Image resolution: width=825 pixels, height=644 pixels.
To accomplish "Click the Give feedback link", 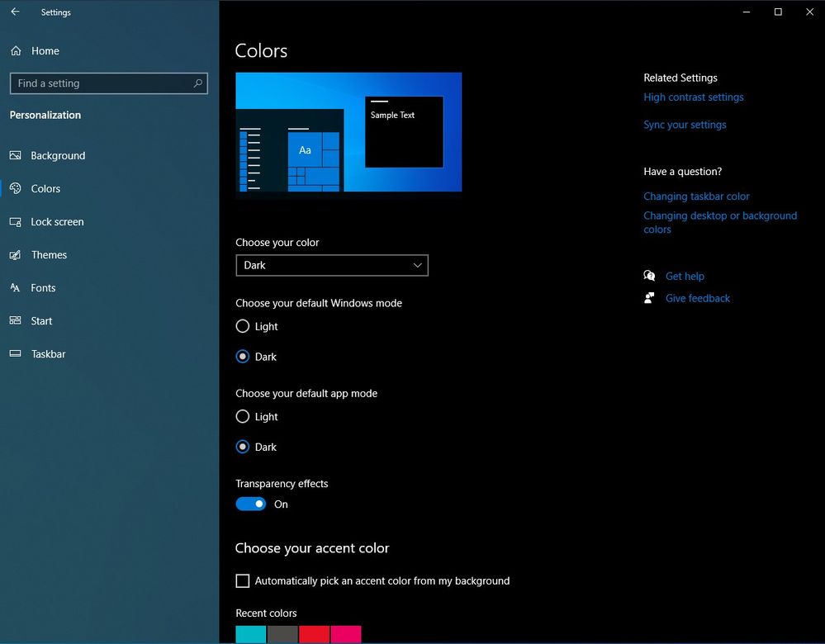I will pyautogui.click(x=698, y=298).
